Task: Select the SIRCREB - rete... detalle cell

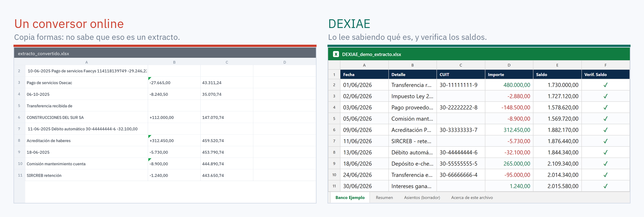Action: [x=413, y=141]
